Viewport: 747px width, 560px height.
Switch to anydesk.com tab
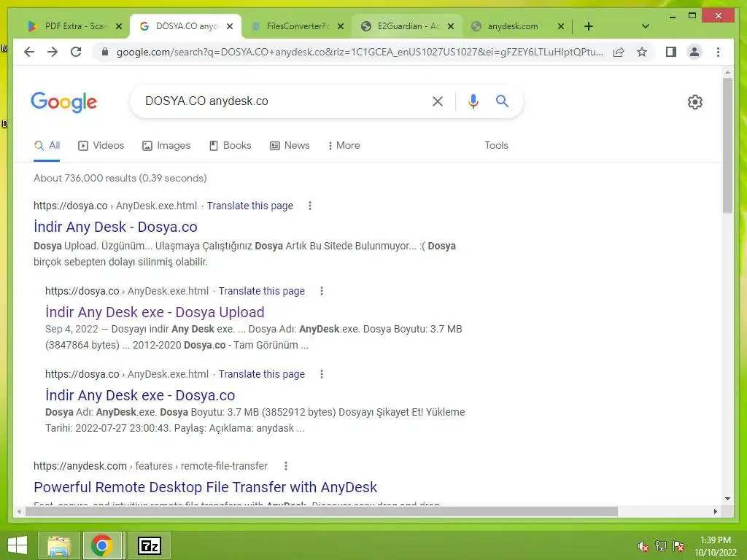tap(512, 26)
